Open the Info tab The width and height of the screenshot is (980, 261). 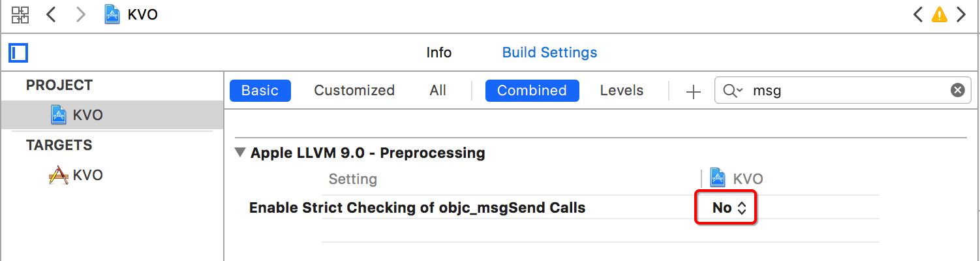point(438,52)
